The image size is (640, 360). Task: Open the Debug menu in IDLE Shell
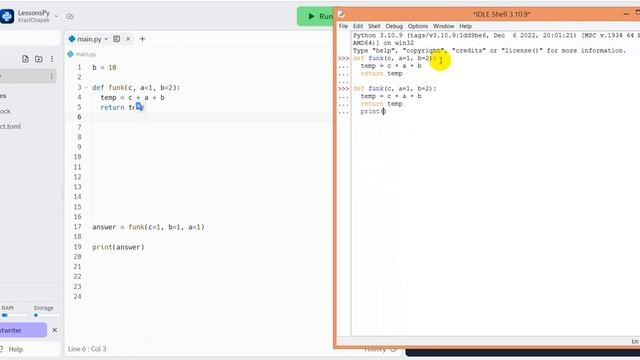(394, 26)
